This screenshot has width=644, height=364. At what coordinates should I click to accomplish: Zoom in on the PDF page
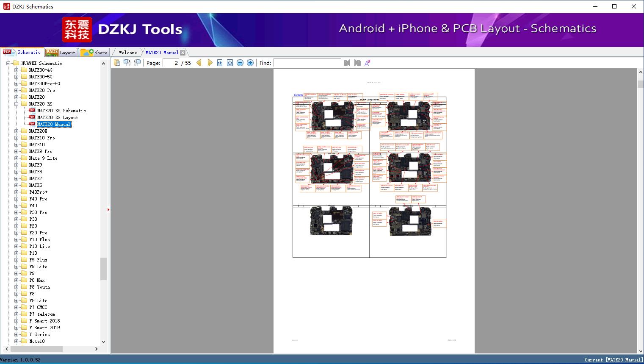click(250, 63)
